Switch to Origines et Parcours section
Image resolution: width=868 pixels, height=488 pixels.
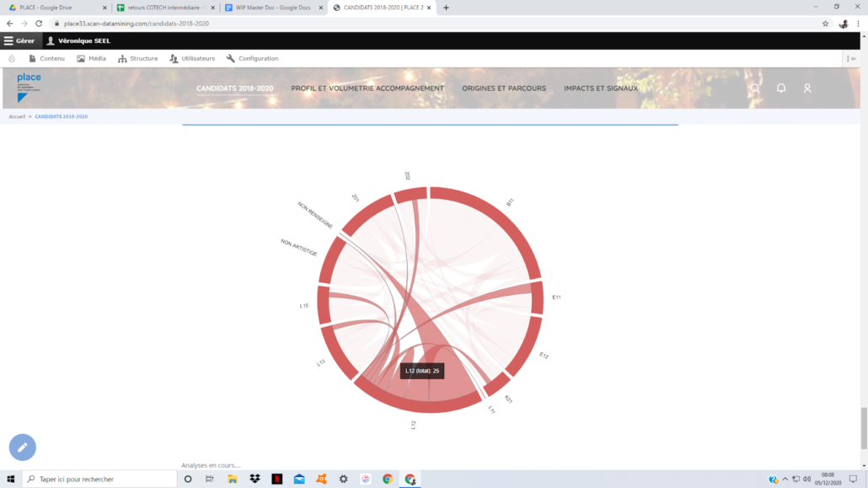point(504,88)
